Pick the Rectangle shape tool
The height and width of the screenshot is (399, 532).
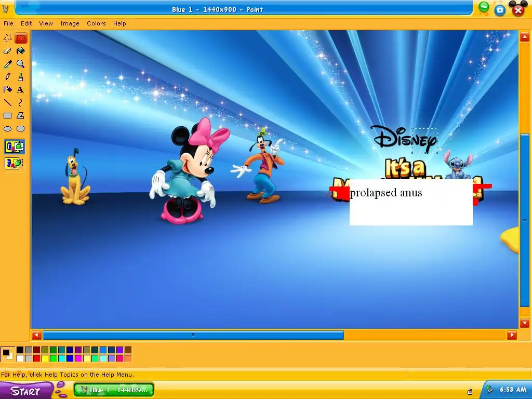(7, 116)
